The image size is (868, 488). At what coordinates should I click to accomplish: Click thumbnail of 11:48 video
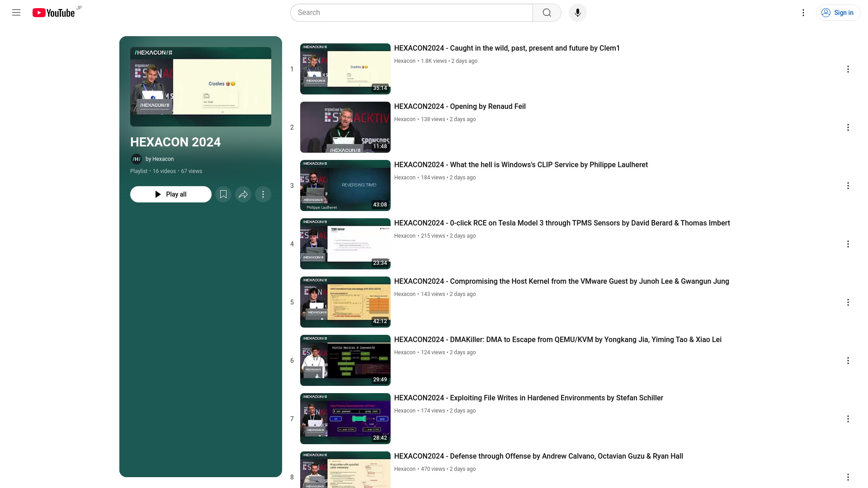pos(345,127)
